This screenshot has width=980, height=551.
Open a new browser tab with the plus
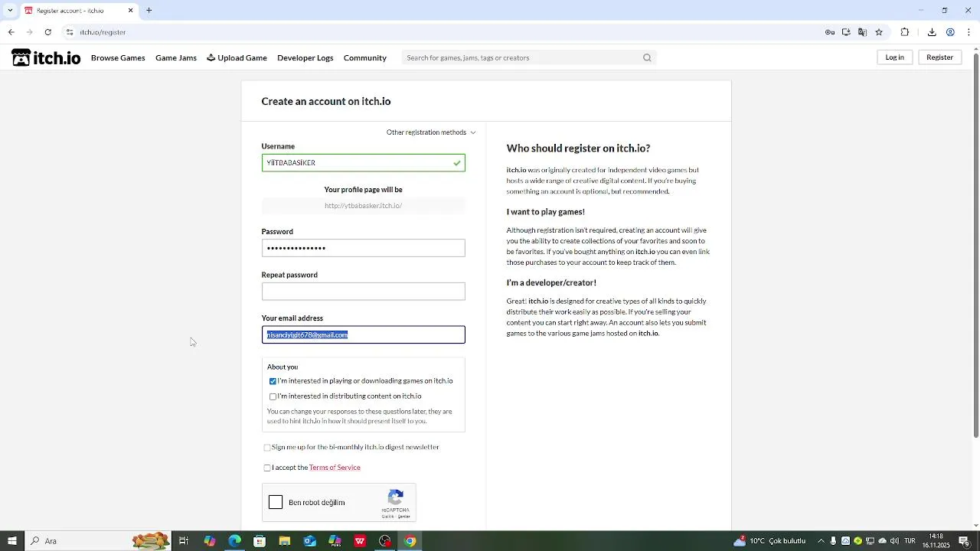coord(149,11)
